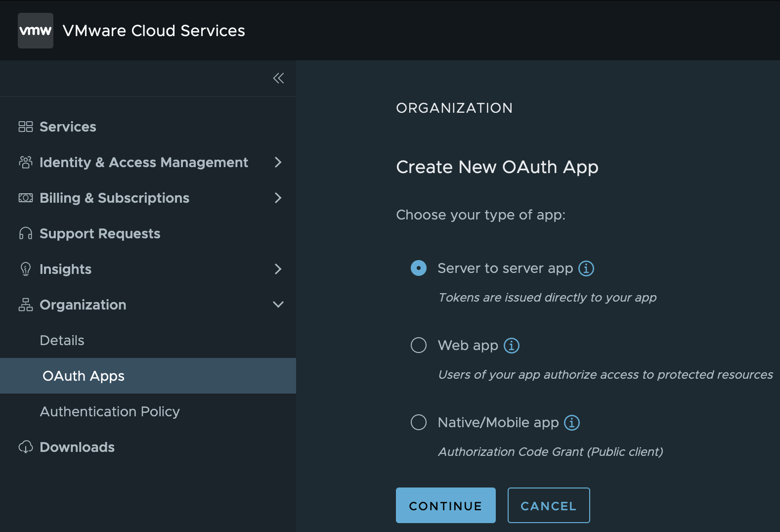Collapse the sidebar with double-chevron icon
Viewport: 780px width, 532px height.
tap(278, 78)
